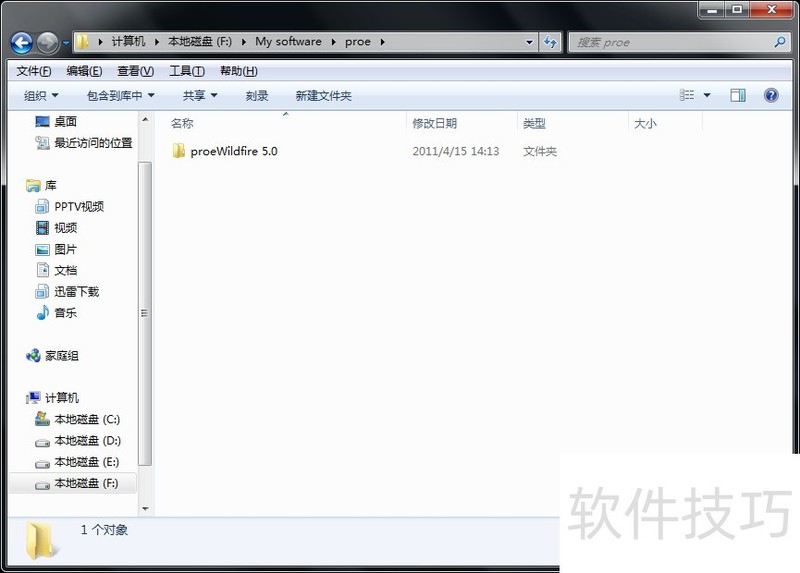Viewport: 800px width, 573px height.
Task: Select 最近访问的位置 in the sidebar
Action: [93, 143]
